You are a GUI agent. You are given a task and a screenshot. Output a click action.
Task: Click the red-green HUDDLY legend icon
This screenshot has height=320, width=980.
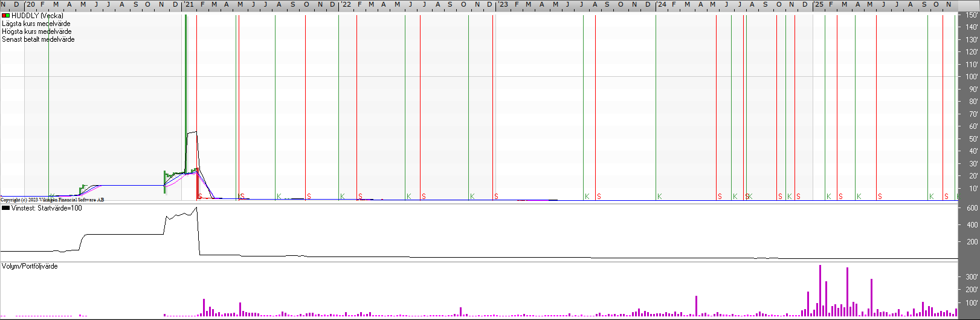point(5,16)
